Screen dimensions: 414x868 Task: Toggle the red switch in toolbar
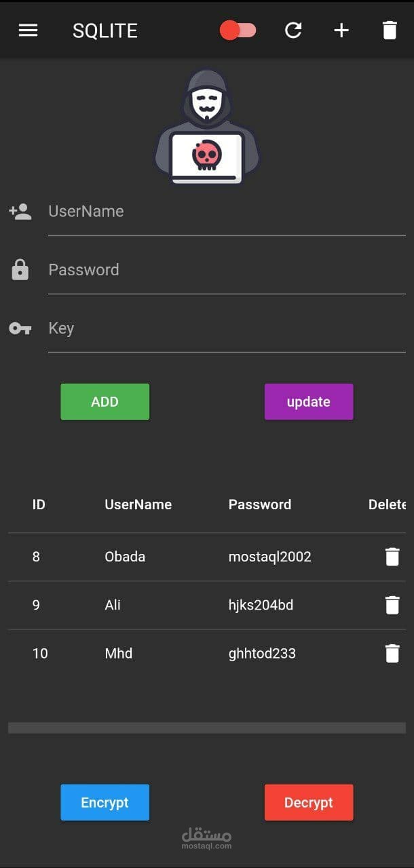point(238,31)
